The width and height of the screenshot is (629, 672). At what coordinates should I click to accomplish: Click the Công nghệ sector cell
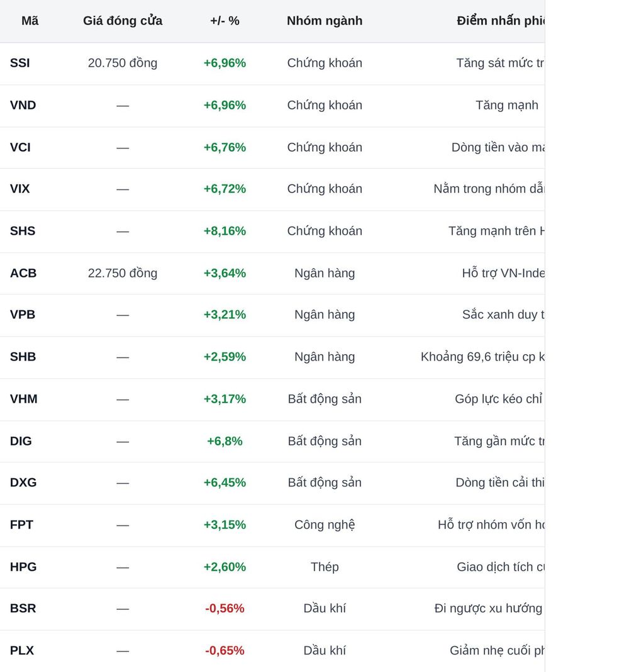click(x=325, y=525)
